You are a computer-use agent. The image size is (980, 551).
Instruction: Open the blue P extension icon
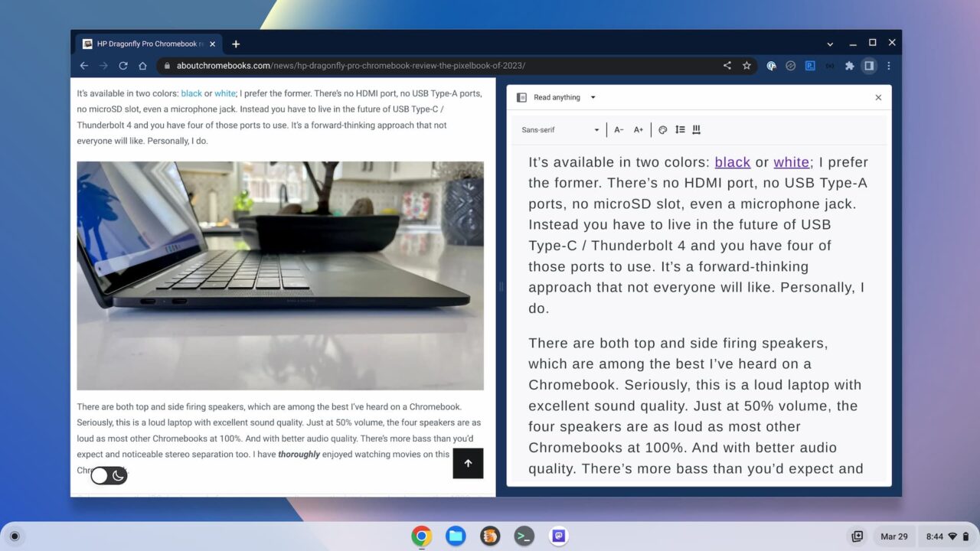810,66
